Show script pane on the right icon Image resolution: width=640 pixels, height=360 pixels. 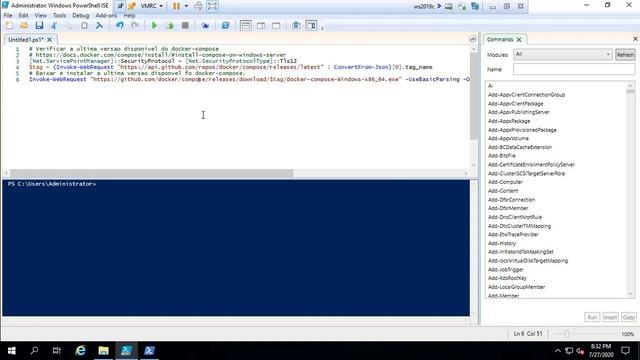[261, 26]
